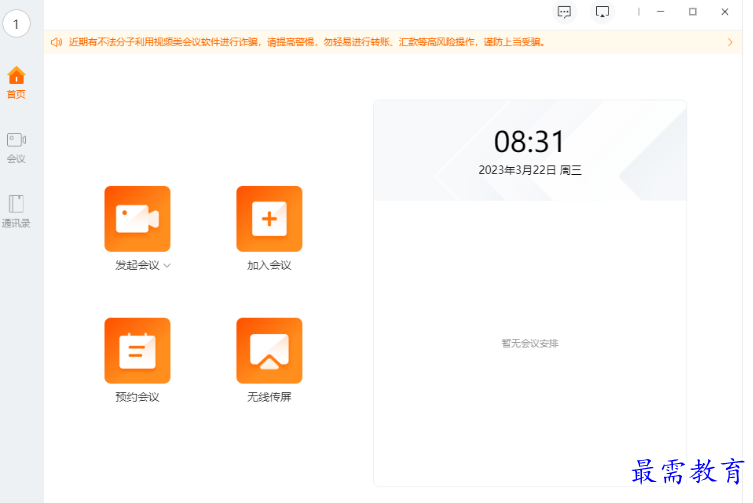Screen dimensions: 753x503
Task: Click the 暂无会议安排 empty schedule text
Action: pos(530,344)
